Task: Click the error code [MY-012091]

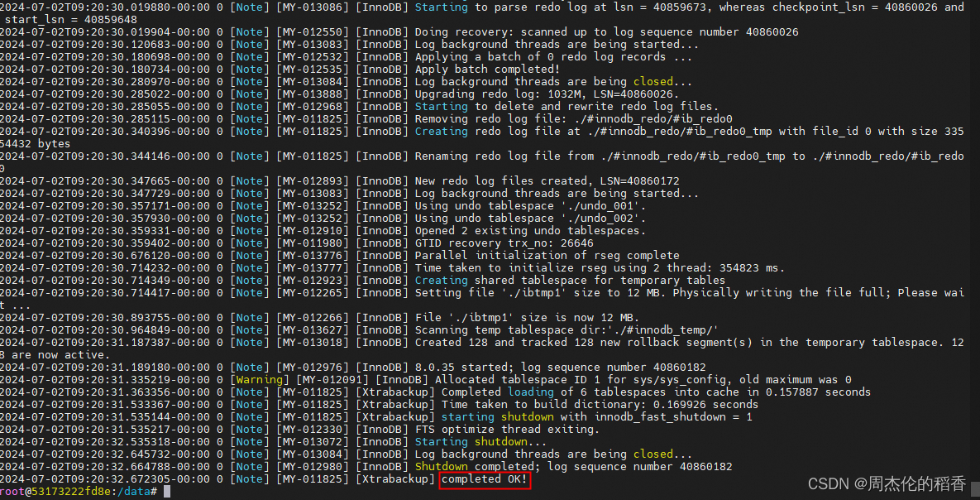Action: pyautogui.click(x=332, y=380)
